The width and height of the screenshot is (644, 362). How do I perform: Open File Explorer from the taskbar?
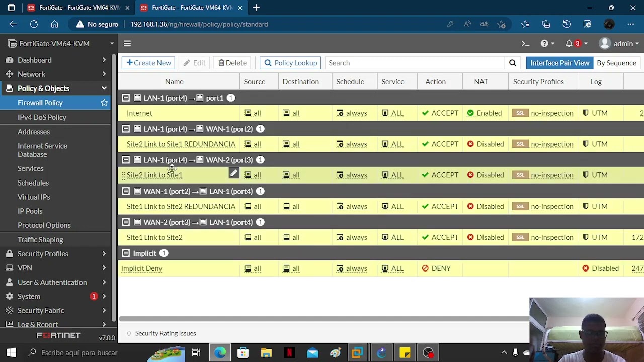266,353
